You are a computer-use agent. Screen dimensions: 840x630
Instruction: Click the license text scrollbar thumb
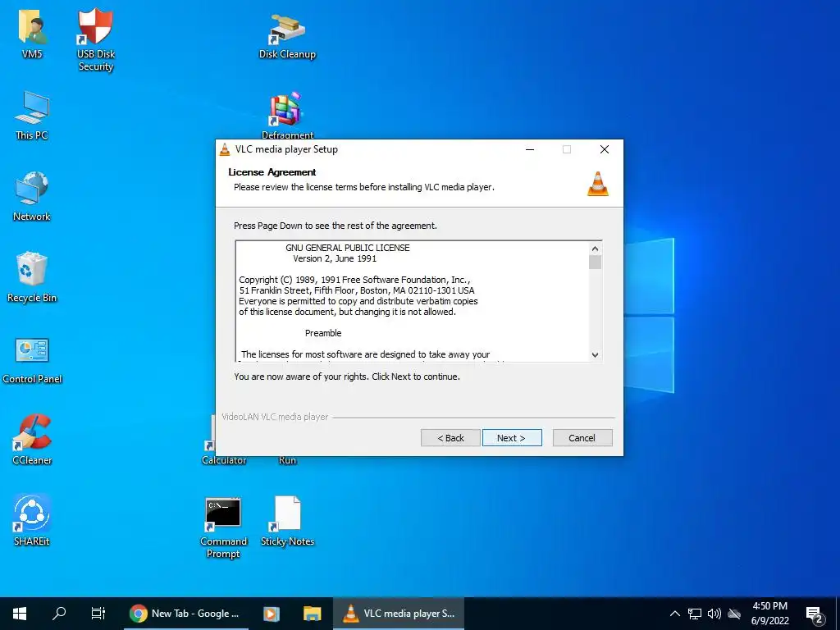(595, 262)
